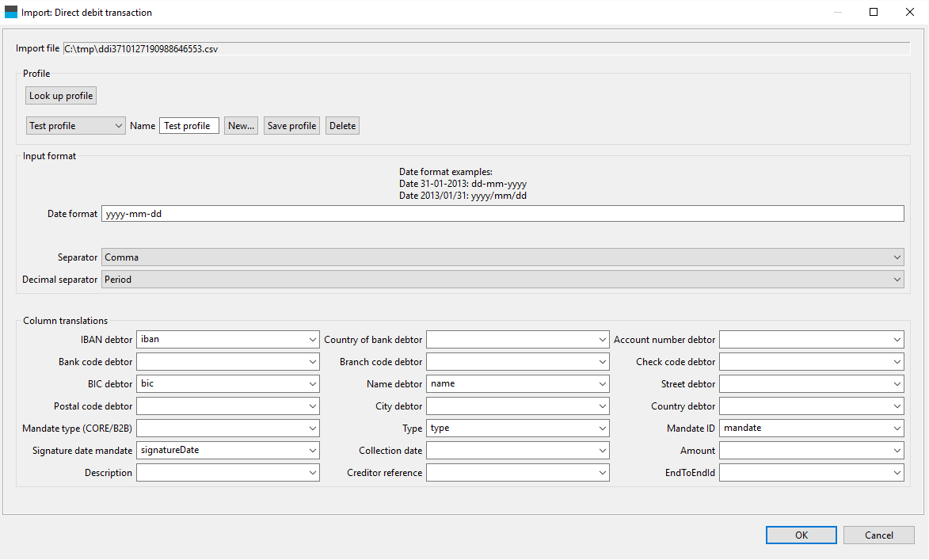Viewport: 929px width, 560px height.
Task: Delete the selected profile
Action: tap(342, 126)
